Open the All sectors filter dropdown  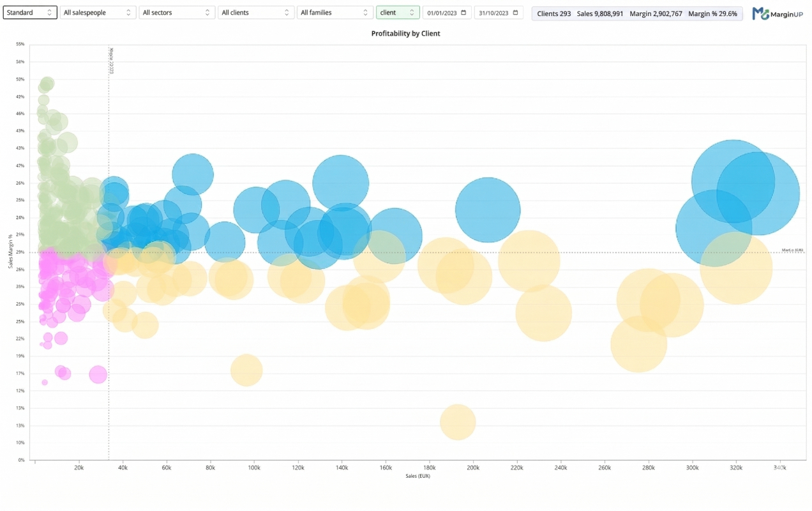coord(177,13)
